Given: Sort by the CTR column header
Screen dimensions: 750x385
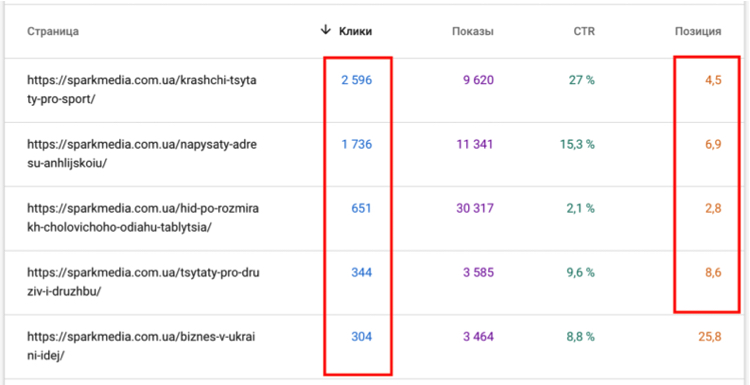Looking at the screenshot, I should tap(585, 32).
